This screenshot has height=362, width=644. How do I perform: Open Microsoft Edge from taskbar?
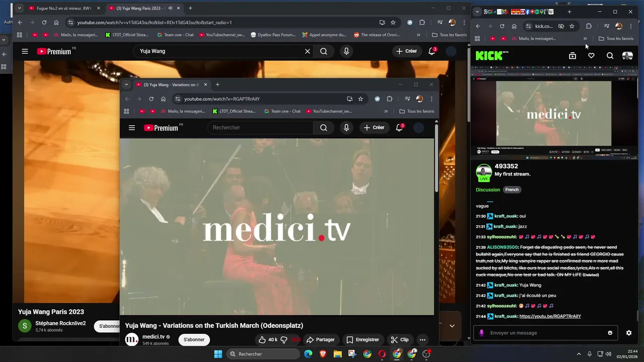pos(308,354)
